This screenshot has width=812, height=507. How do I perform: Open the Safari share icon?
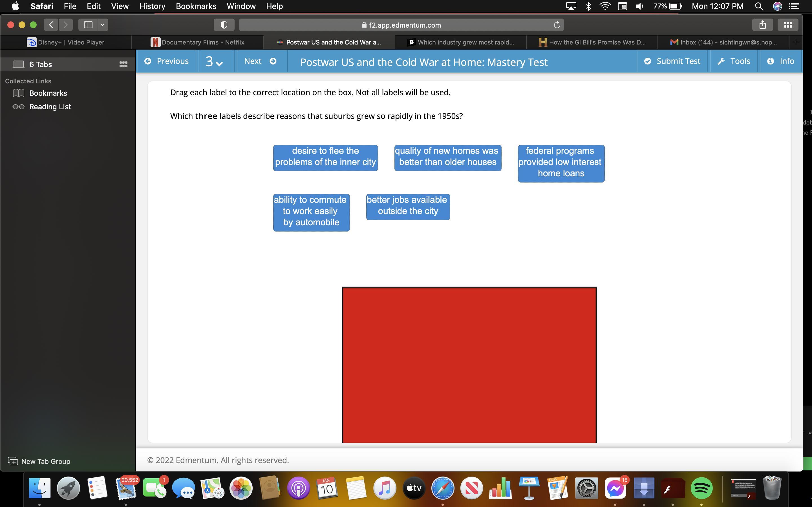(762, 25)
